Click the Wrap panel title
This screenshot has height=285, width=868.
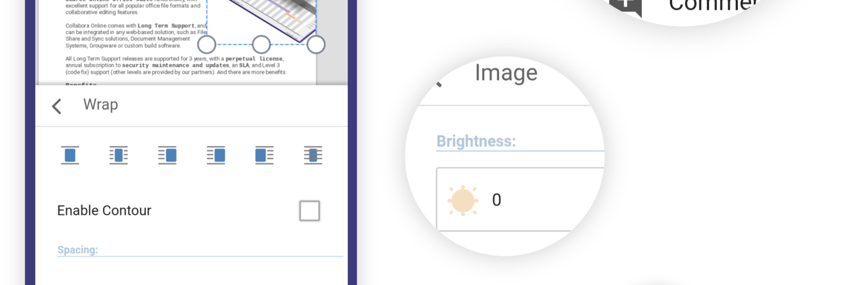click(x=100, y=104)
